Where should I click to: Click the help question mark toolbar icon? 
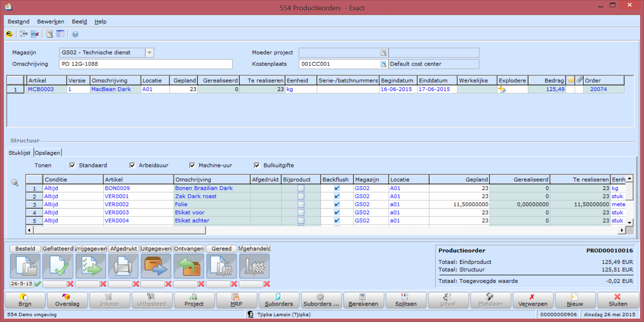click(75, 34)
